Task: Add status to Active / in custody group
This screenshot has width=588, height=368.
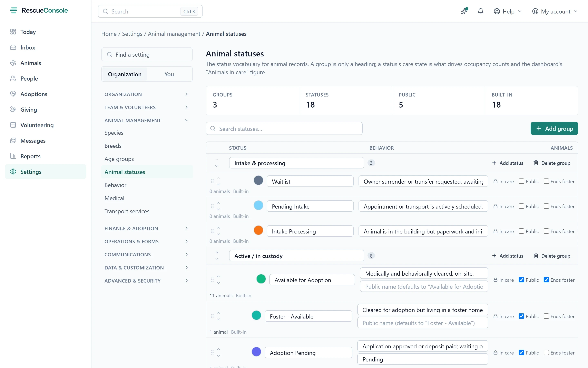Action: [x=508, y=256]
